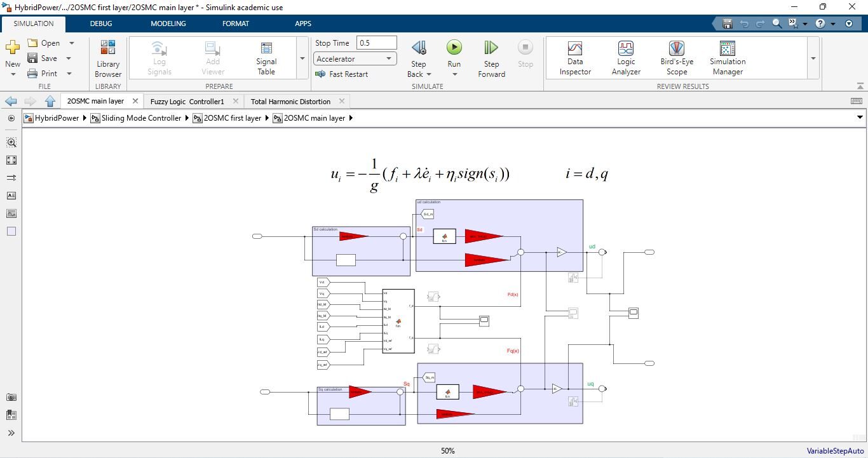Open the Library Browser
Screen dimensions: 868x458
point(108,58)
